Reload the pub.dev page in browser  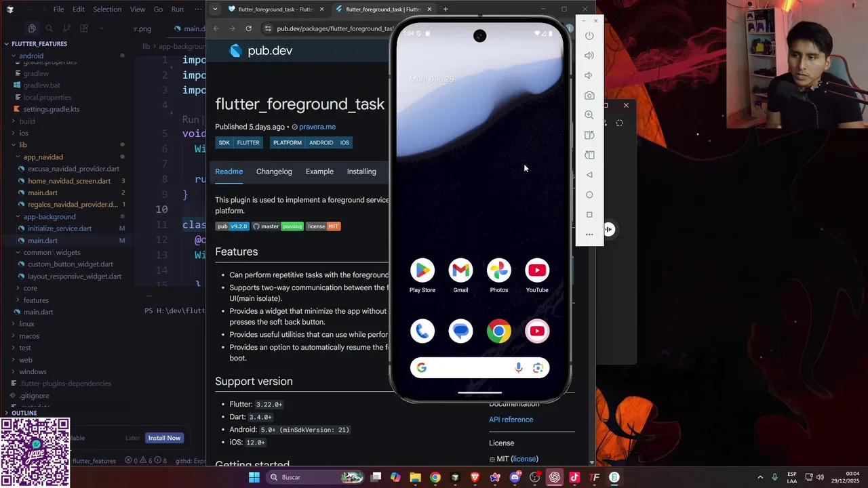(249, 28)
